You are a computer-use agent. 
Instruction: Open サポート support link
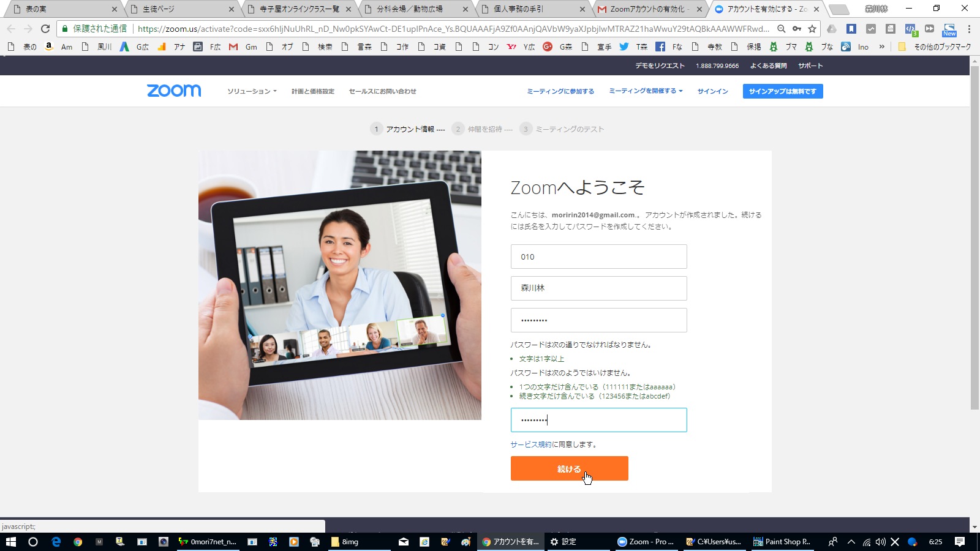(810, 66)
